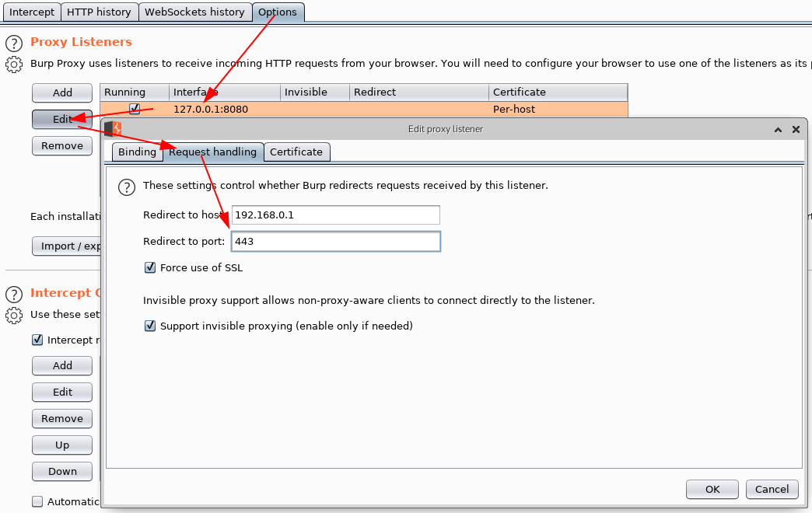Cancel the Edit proxy listener dialog

(772, 489)
